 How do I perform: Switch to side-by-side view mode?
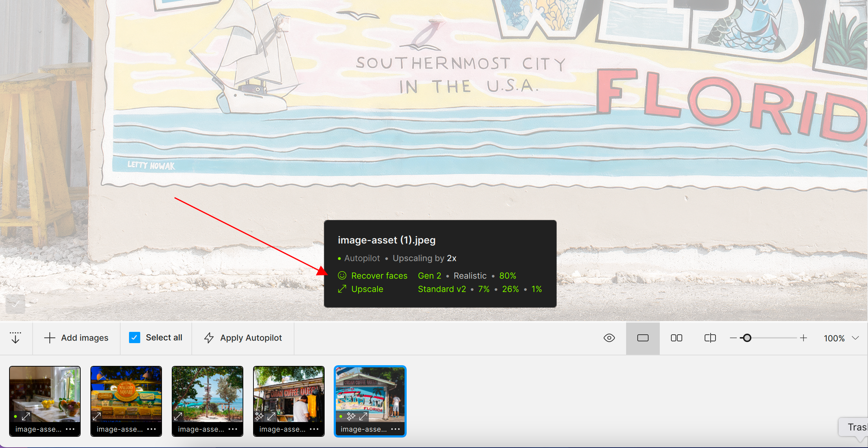(676, 338)
